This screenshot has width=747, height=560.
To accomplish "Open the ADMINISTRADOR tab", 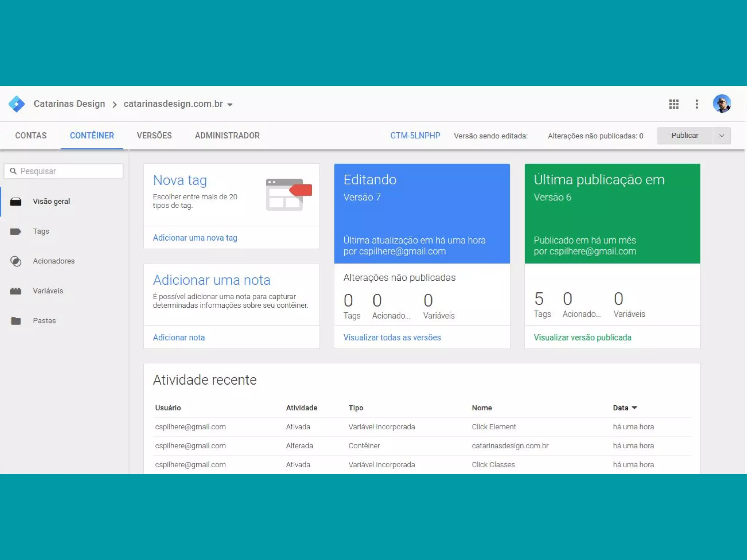I will pyautogui.click(x=227, y=136).
